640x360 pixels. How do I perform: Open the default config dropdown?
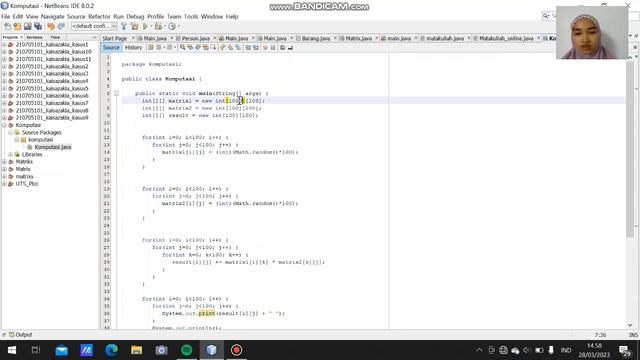[x=94, y=26]
